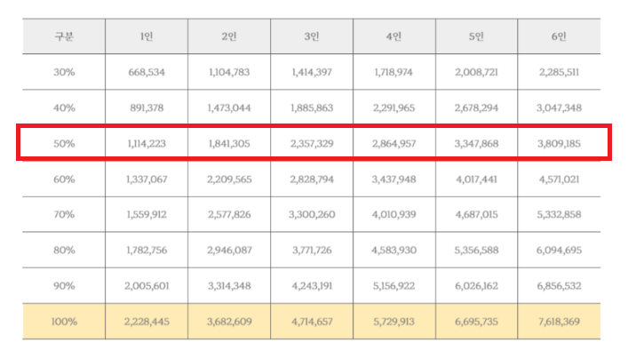Click the value 3,314,348
Viewport: 644px width, 351px height.
[229, 286]
